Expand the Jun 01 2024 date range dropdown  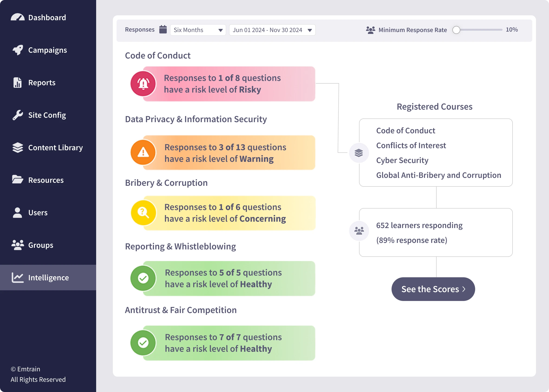click(x=272, y=30)
